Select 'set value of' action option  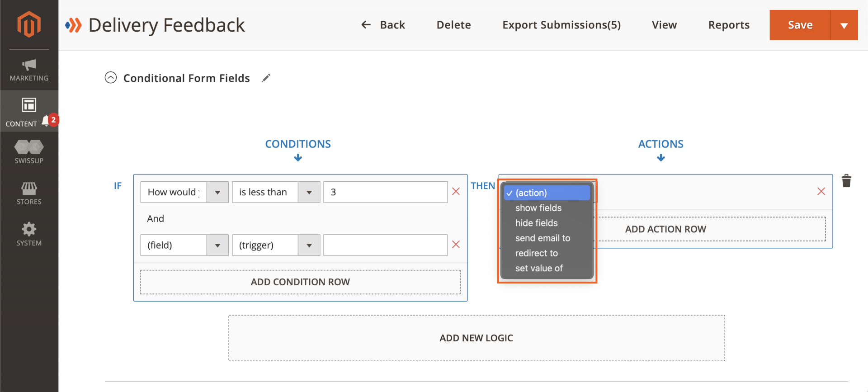547,268
